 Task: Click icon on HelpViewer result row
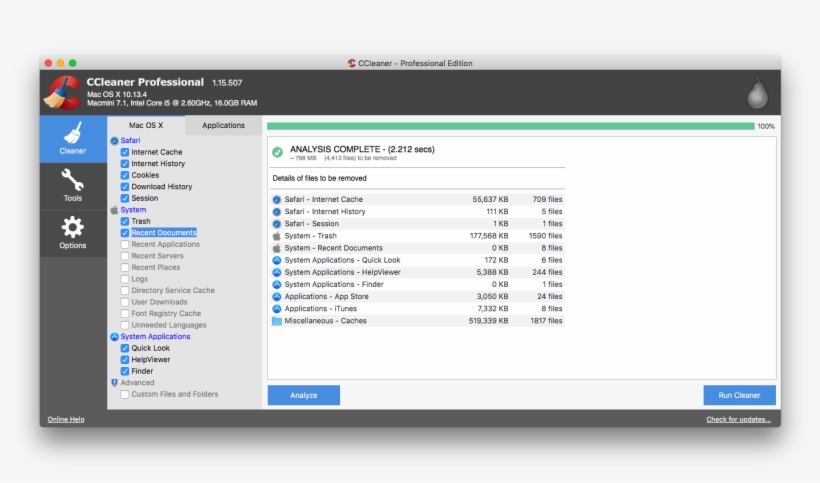tap(277, 272)
